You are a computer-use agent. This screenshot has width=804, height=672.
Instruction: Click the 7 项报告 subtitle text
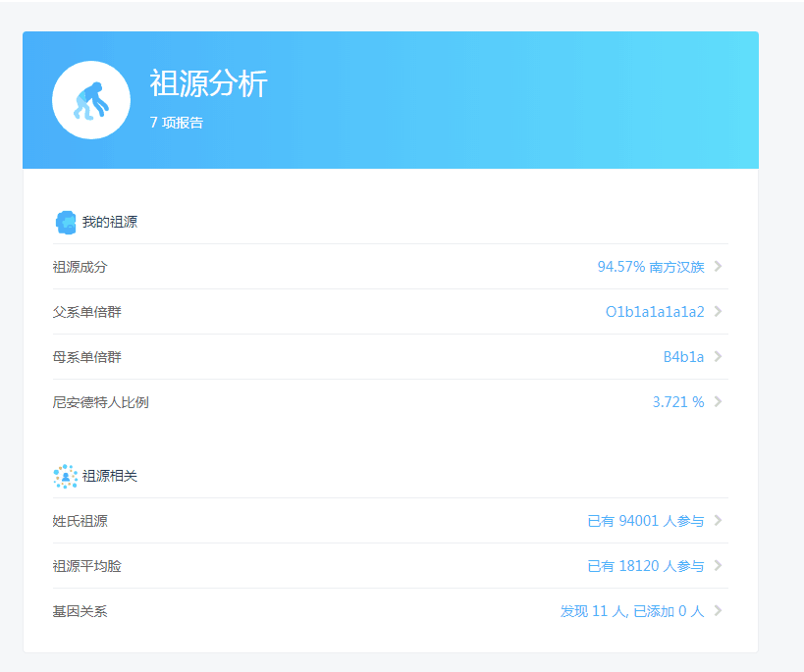point(177,123)
